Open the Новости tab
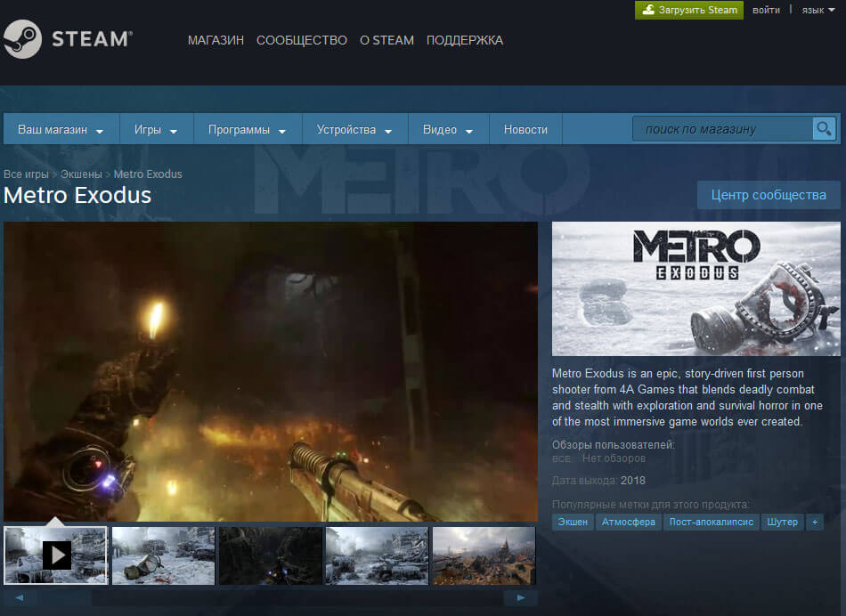 (x=525, y=129)
